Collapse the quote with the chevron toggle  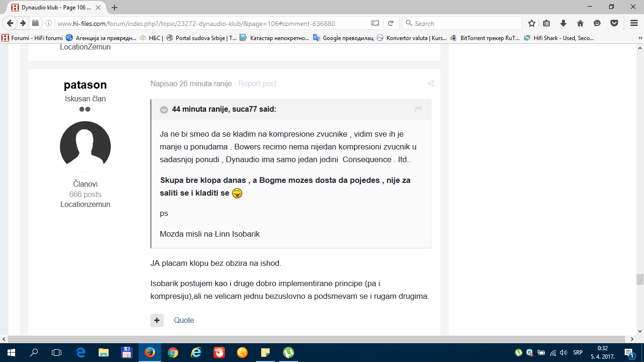(x=164, y=110)
